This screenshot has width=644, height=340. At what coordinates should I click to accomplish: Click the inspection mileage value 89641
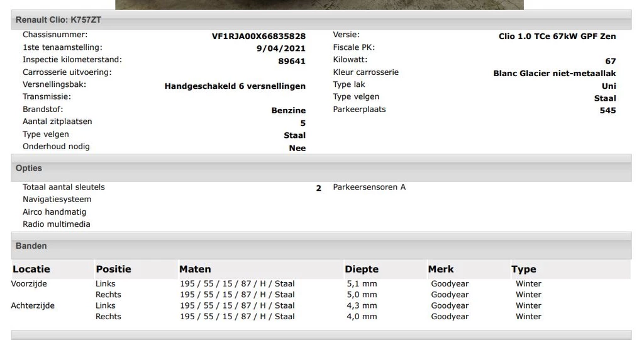point(292,62)
